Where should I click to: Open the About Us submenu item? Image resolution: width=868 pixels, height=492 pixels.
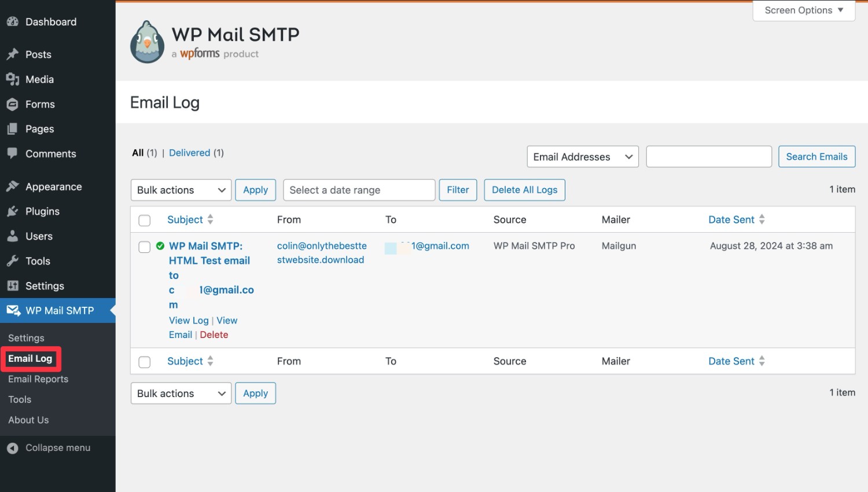[x=28, y=420]
